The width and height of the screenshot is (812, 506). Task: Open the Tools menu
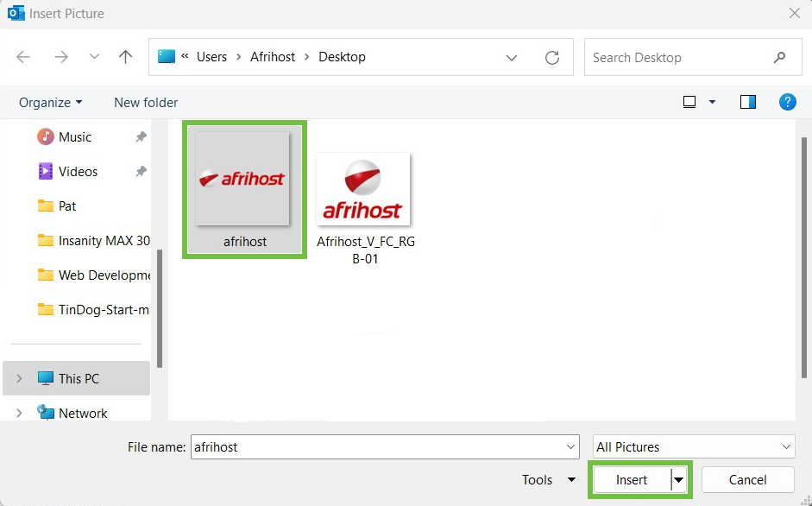coord(549,480)
